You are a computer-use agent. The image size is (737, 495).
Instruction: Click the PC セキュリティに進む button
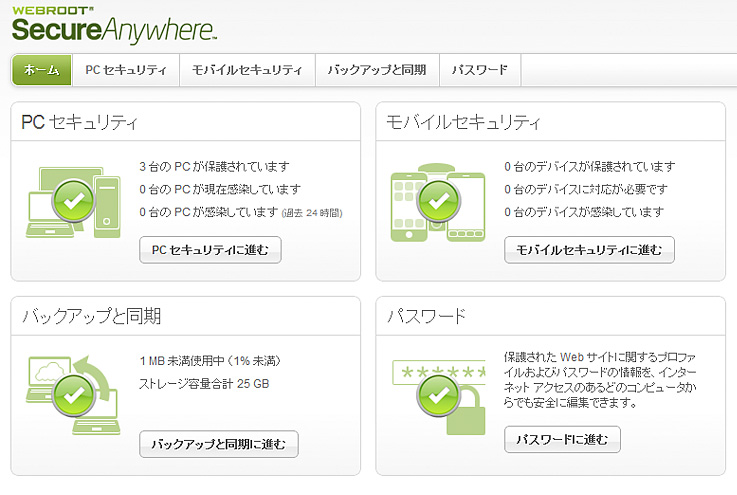tap(210, 250)
